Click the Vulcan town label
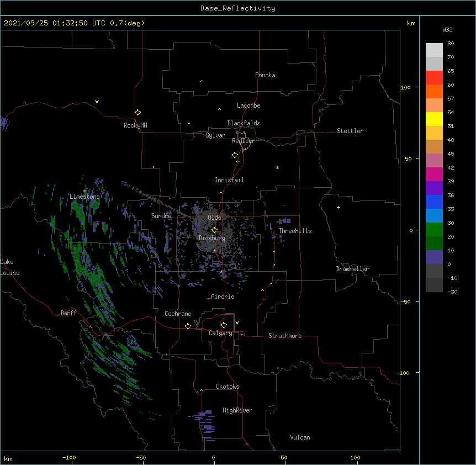Viewport: 476px width, 465px height. point(300,437)
